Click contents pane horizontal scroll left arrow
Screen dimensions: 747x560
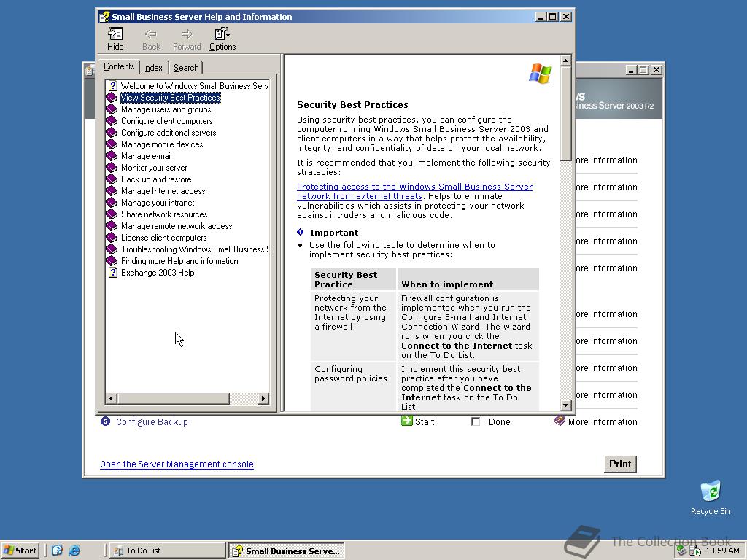pos(111,398)
